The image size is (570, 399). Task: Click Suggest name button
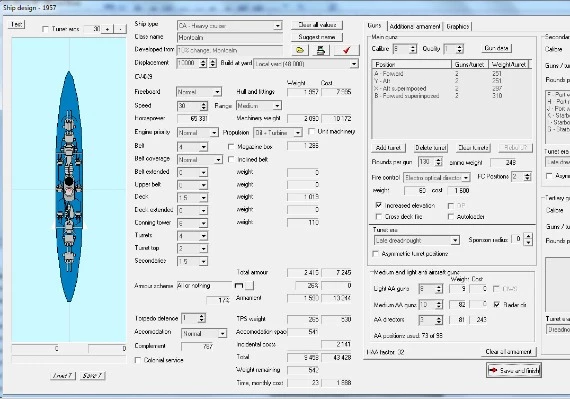[317, 37]
